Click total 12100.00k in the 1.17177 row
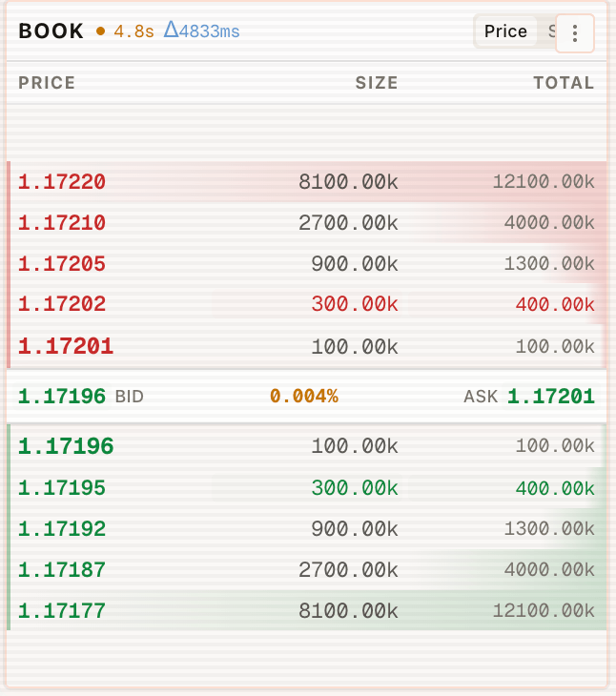The width and height of the screenshot is (616, 696). click(x=544, y=611)
